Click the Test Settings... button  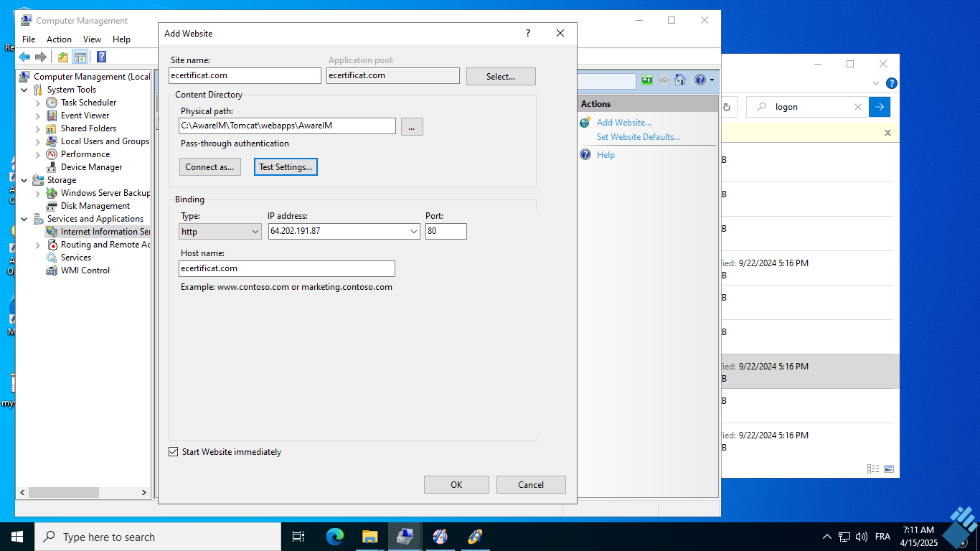click(286, 167)
